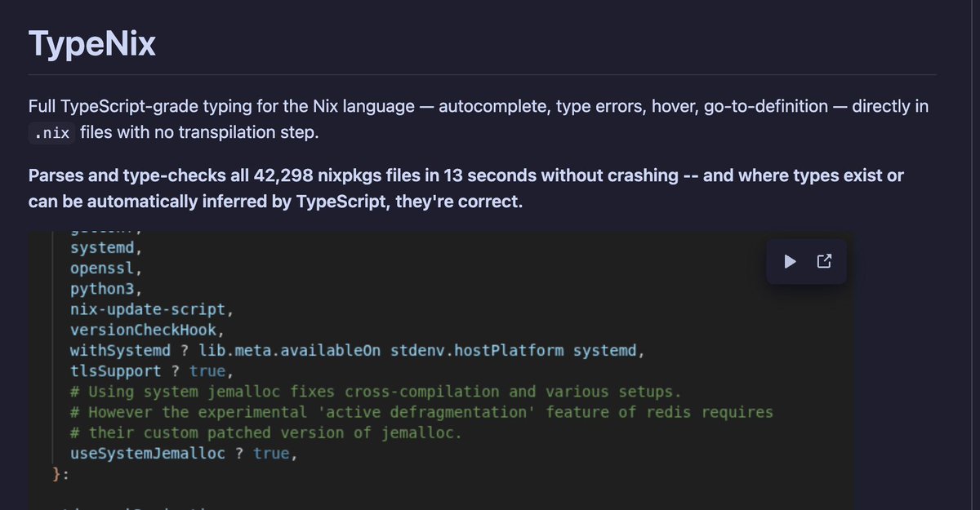
Task: Click the embedded code video thumbnail
Action: click(441, 370)
